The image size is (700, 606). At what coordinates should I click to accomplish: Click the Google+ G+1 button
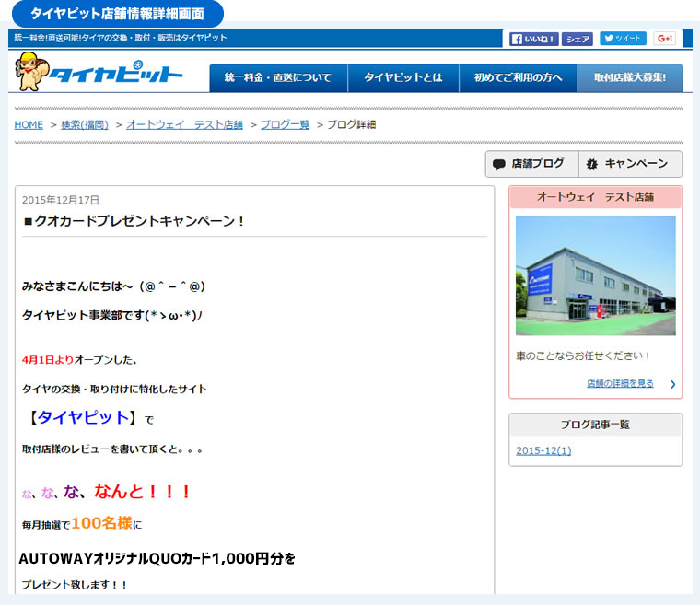(x=665, y=39)
